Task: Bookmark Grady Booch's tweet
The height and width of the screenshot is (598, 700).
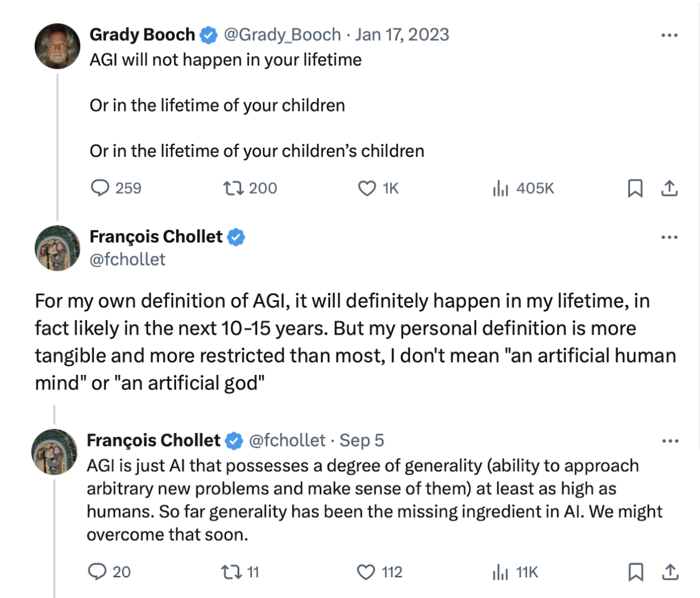Action: [635, 188]
